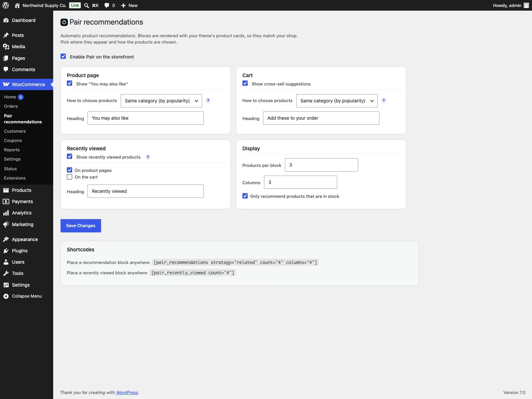
Task: Click admin avatar in top right
Action: click(x=526, y=5)
